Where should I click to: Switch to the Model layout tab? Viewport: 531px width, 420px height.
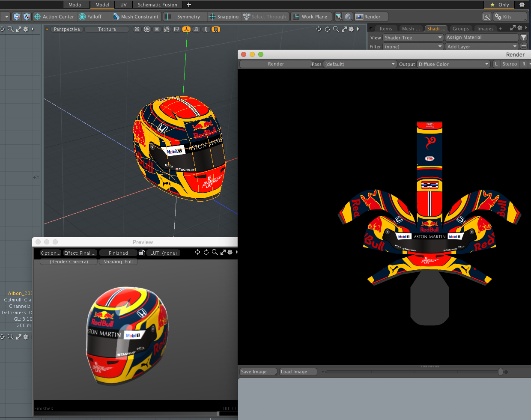pos(102,5)
